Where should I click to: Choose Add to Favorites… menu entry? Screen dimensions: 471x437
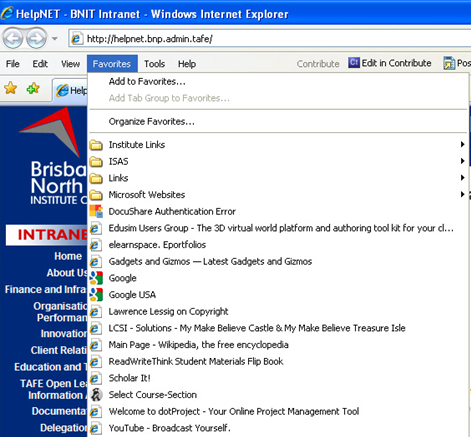coord(147,82)
